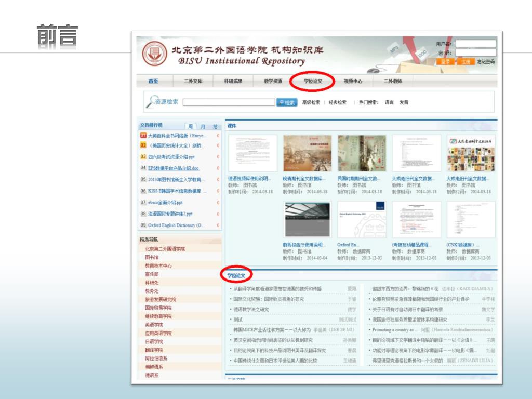532x399 pixels.
Task: Click into the 资源检索 search box
Action: point(229,102)
